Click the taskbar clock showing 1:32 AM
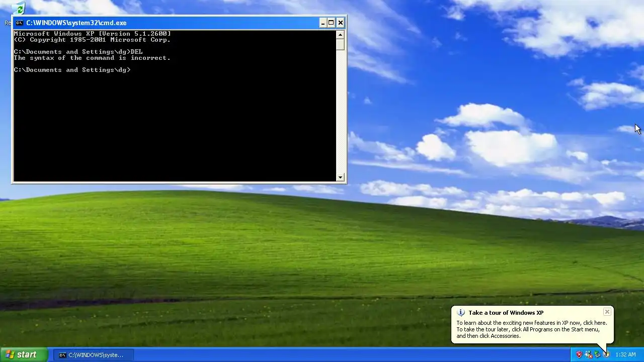644x362 pixels. pyautogui.click(x=625, y=354)
